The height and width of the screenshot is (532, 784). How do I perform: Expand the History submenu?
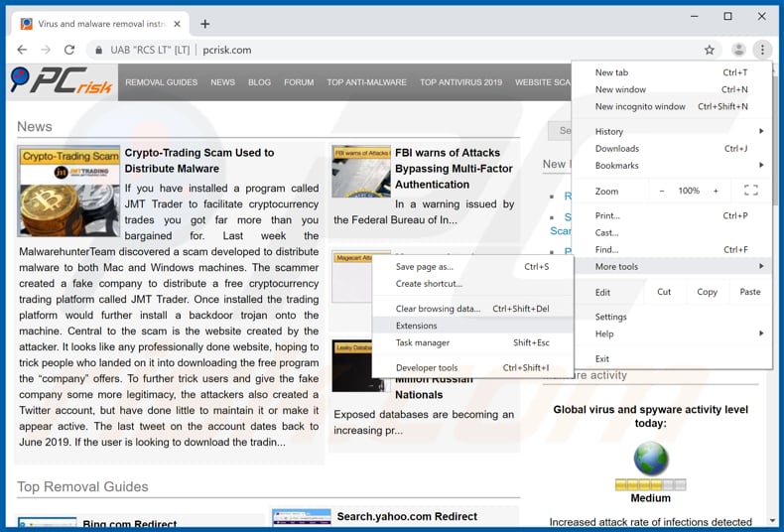[x=672, y=131]
